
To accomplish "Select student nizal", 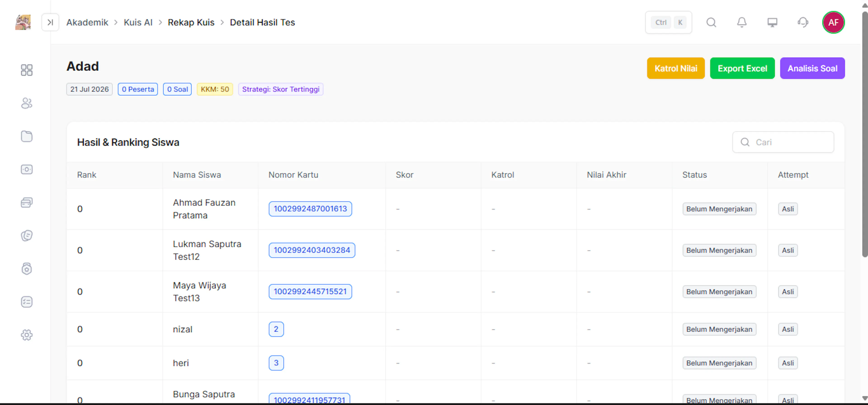I will (x=183, y=329).
